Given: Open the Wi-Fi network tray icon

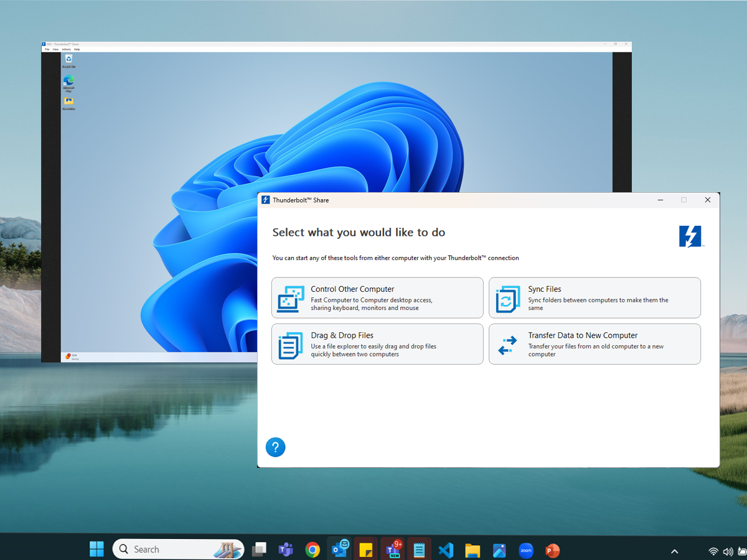Looking at the screenshot, I should [713, 551].
